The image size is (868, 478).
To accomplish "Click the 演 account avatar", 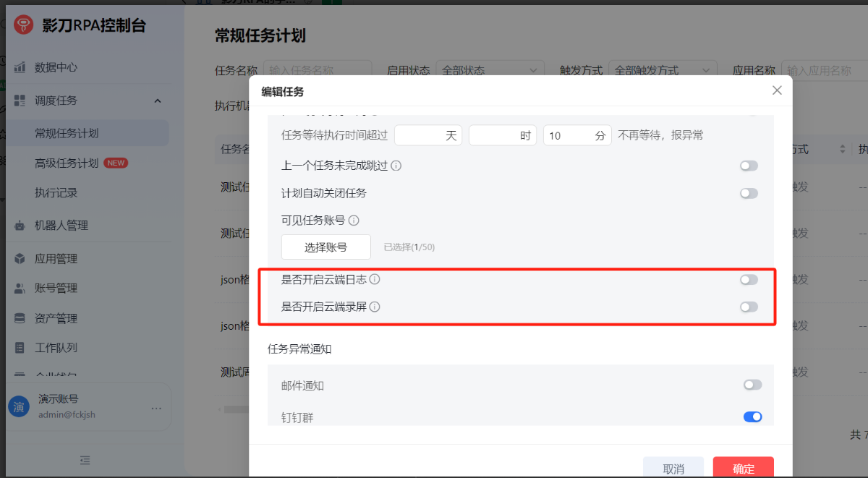I will click(x=19, y=407).
